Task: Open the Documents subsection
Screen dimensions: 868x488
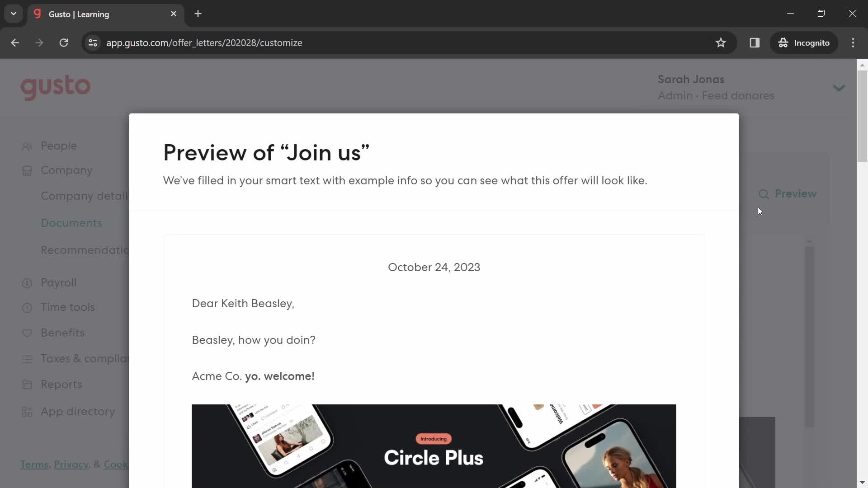Action: tap(71, 223)
